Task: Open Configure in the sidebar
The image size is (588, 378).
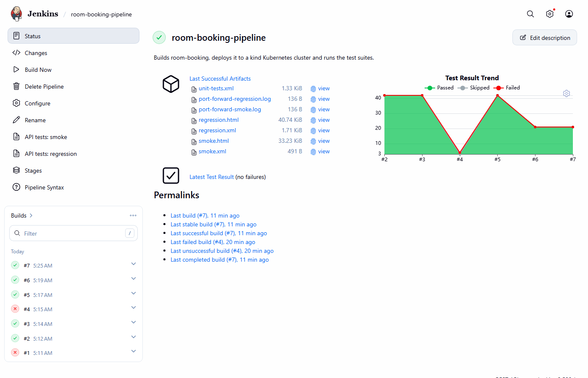Action: tap(73, 103)
